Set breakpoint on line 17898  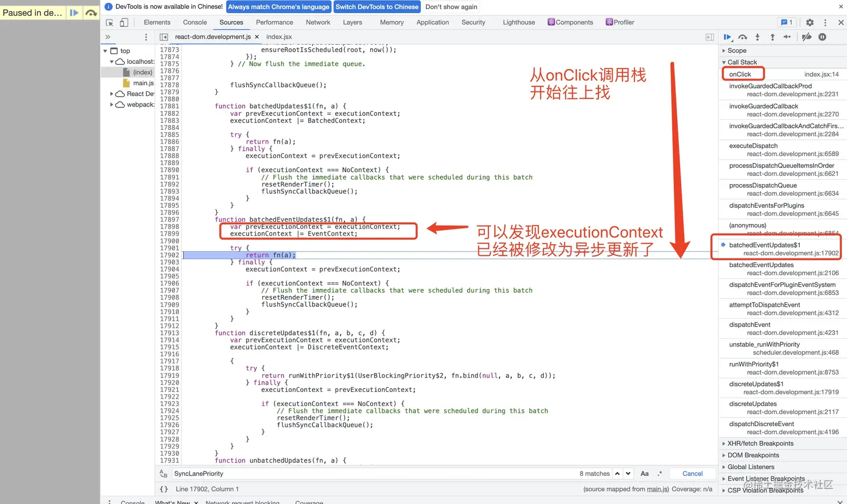click(169, 227)
